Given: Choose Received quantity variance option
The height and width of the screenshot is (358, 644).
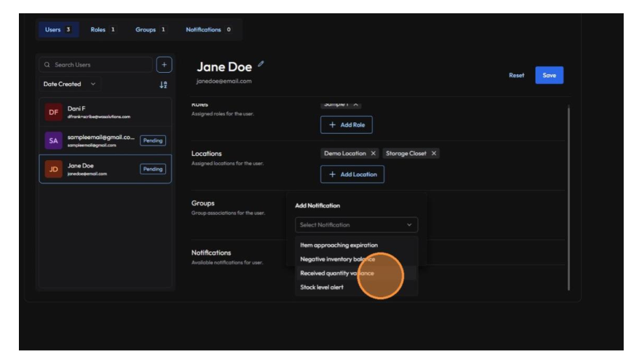Looking at the screenshot, I should pos(356,273).
